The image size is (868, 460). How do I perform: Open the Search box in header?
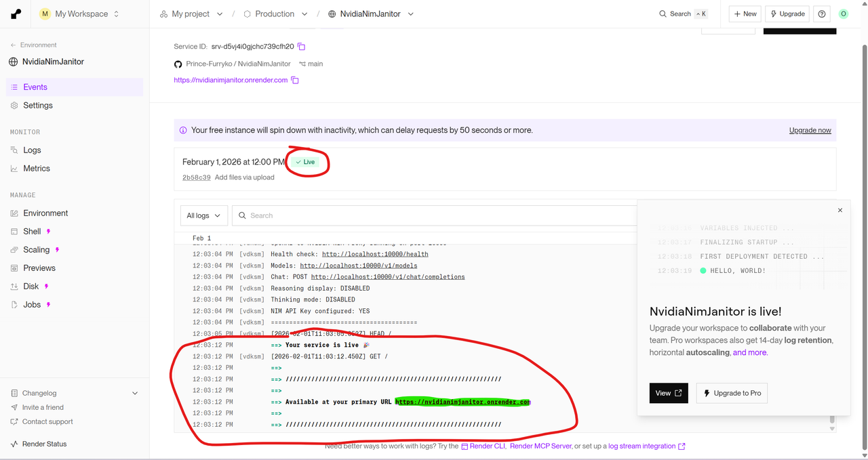coord(683,14)
